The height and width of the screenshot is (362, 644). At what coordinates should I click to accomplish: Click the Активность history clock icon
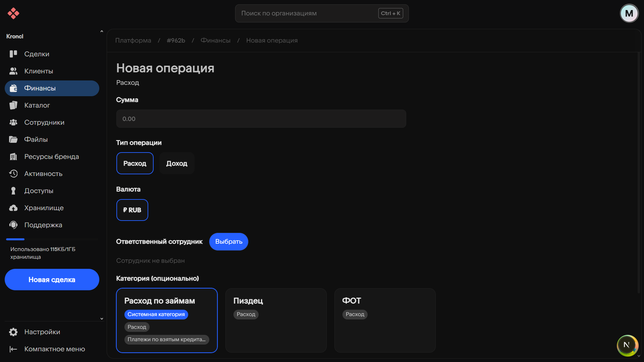[13, 174]
